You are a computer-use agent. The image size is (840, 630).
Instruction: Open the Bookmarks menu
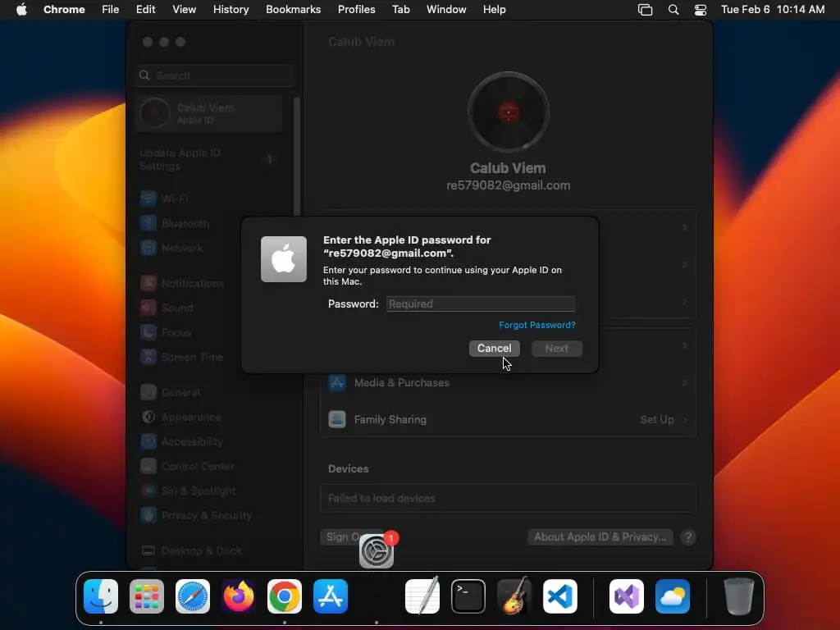(x=293, y=10)
